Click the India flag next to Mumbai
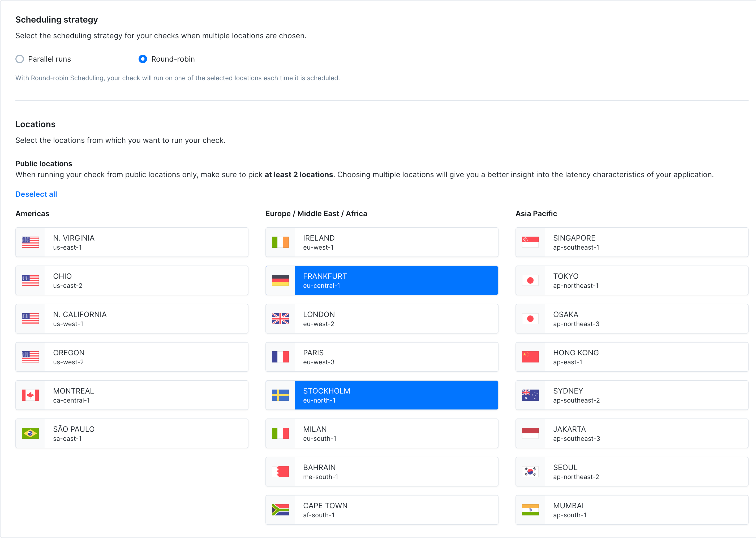The height and width of the screenshot is (538, 756). coord(530,510)
